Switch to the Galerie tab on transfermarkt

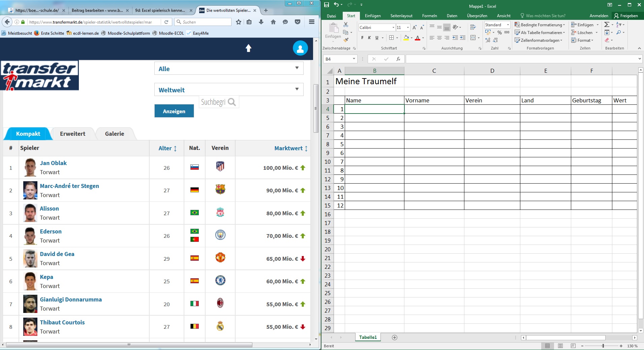pyautogui.click(x=115, y=134)
